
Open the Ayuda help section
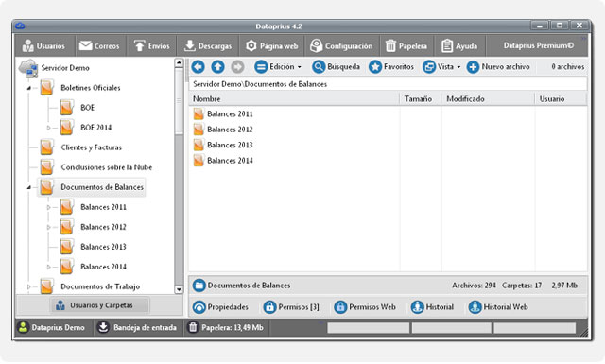459,46
